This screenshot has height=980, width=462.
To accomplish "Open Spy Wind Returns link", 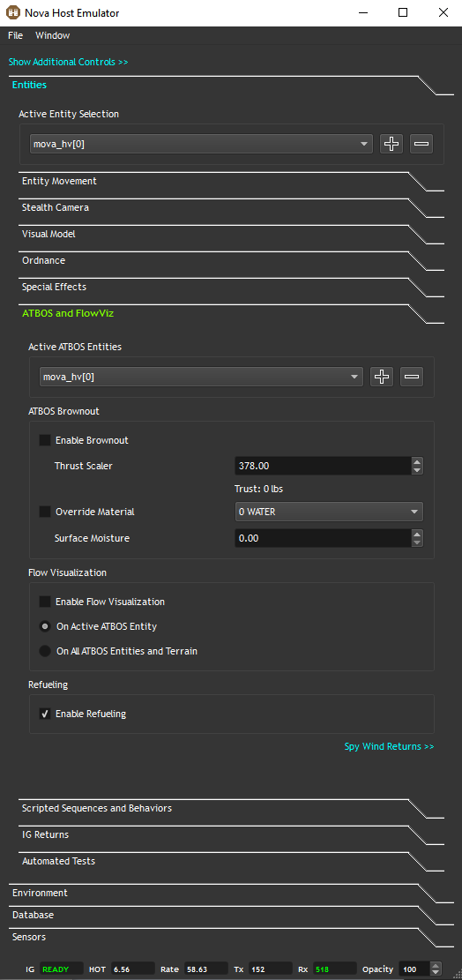I will click(x=389, y=746).
